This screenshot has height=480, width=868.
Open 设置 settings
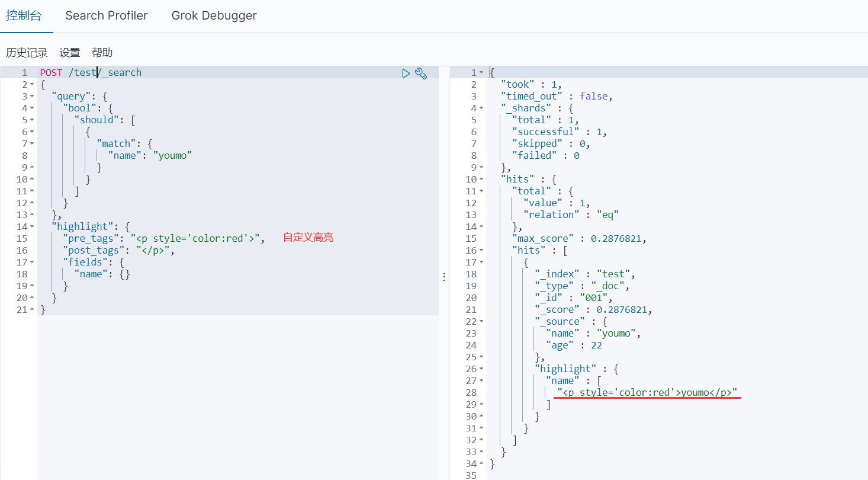pyautogui.click(x=70, y=53)
